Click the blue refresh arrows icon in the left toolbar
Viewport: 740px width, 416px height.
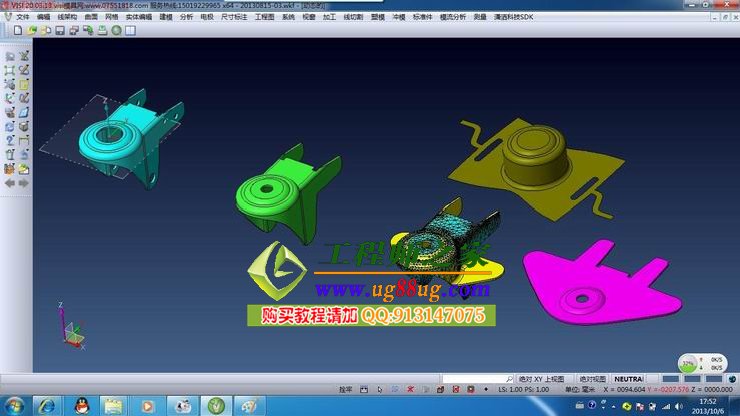pos(10,127)
